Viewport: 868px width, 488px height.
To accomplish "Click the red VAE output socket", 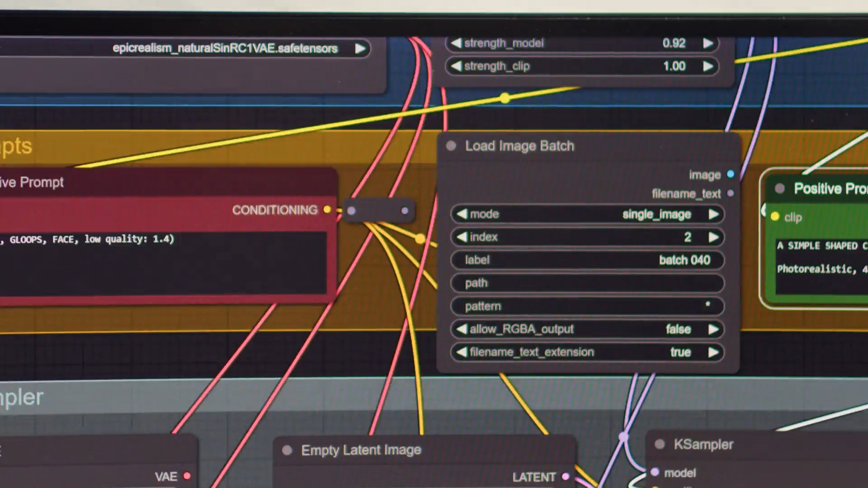I will [187, 476].
